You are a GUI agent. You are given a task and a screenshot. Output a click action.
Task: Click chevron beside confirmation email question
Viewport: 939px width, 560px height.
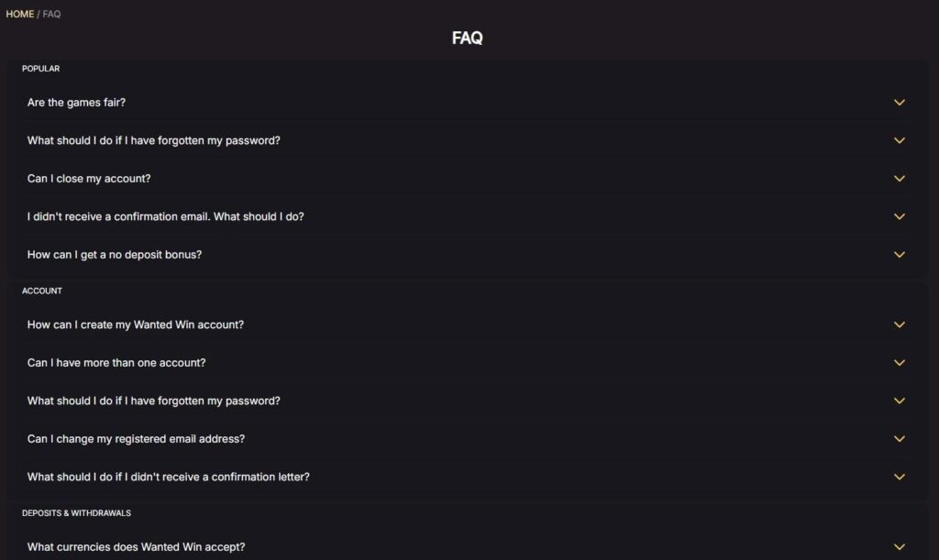899,216
